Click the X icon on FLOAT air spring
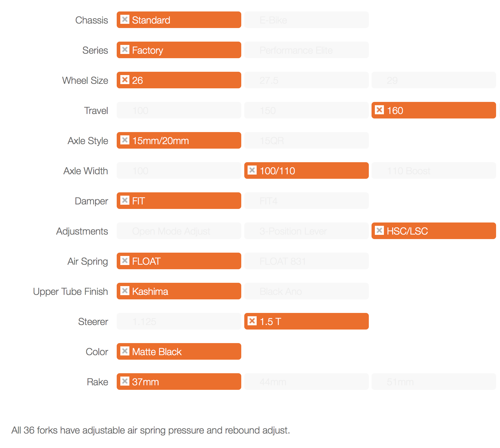 pos(125,261)
